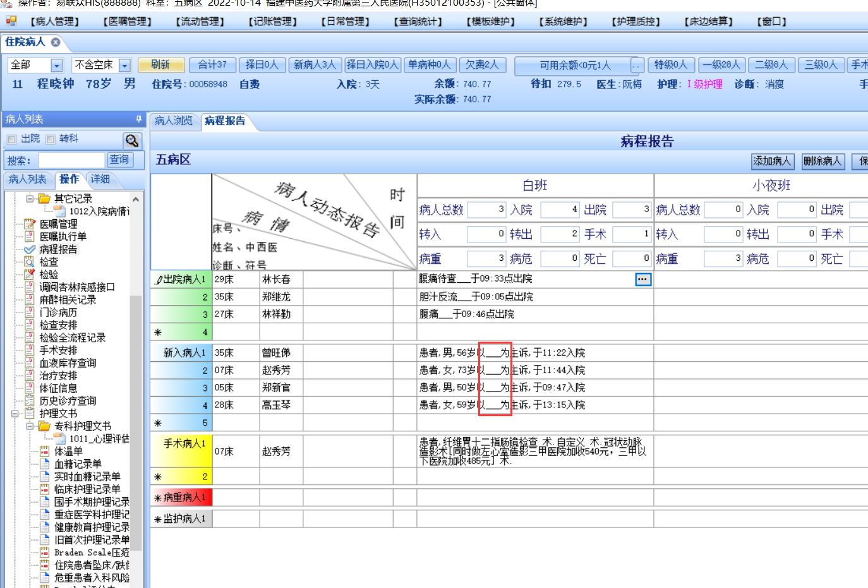The width and height of the screenshot is (868, 588).
Task: Click the calendar icon beside 临床护理记录单
Action: point(44,489)
